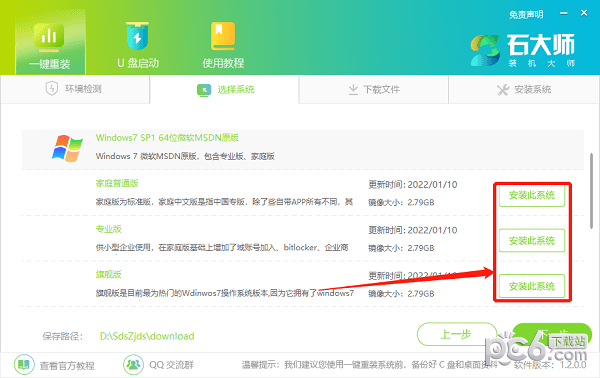The image size is (600, 378).
Task: Install the 家庭普通版 system
Action: [532, 196]
